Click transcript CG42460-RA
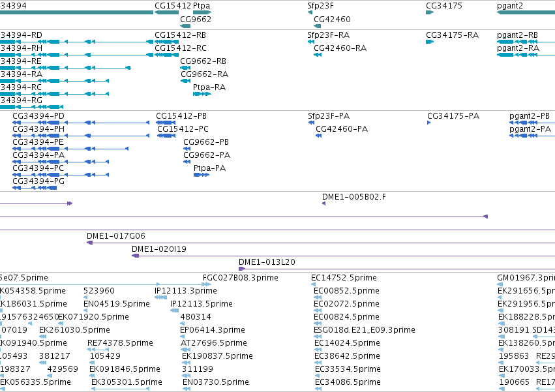This screenshot has height=392, width=555. pyautogui.click(x=340, y=48)
